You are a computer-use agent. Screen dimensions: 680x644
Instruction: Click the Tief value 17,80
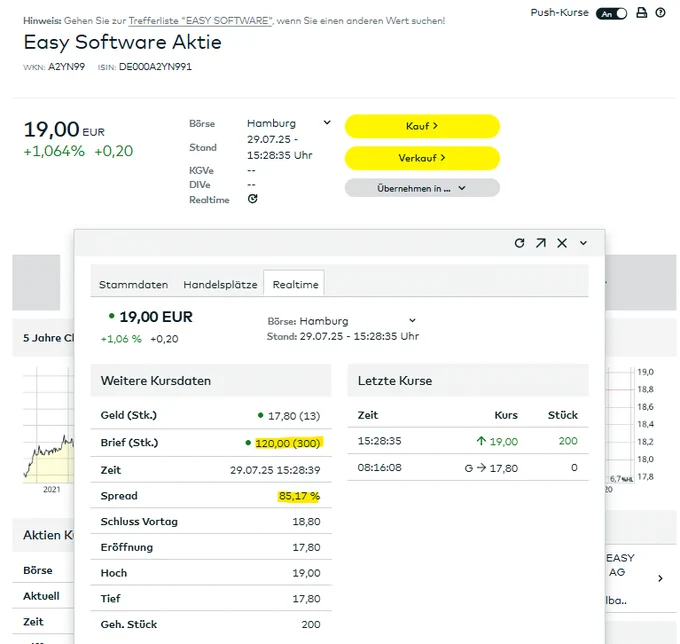tap(306, 599)
